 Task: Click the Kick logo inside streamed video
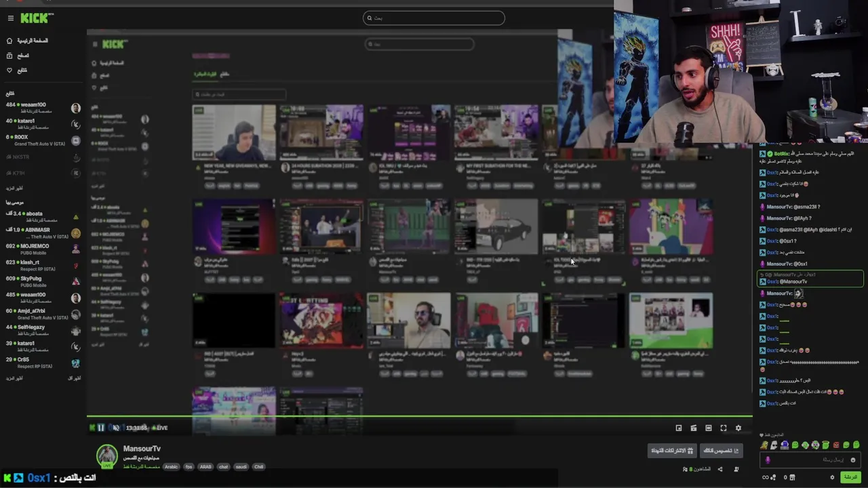[115, 44]
